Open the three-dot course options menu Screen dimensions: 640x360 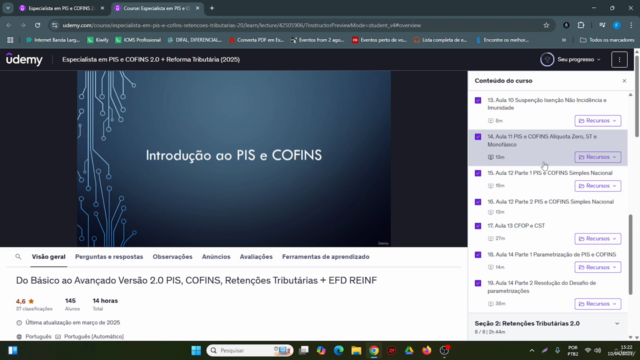pyautogui.click(x=619, y=60)
